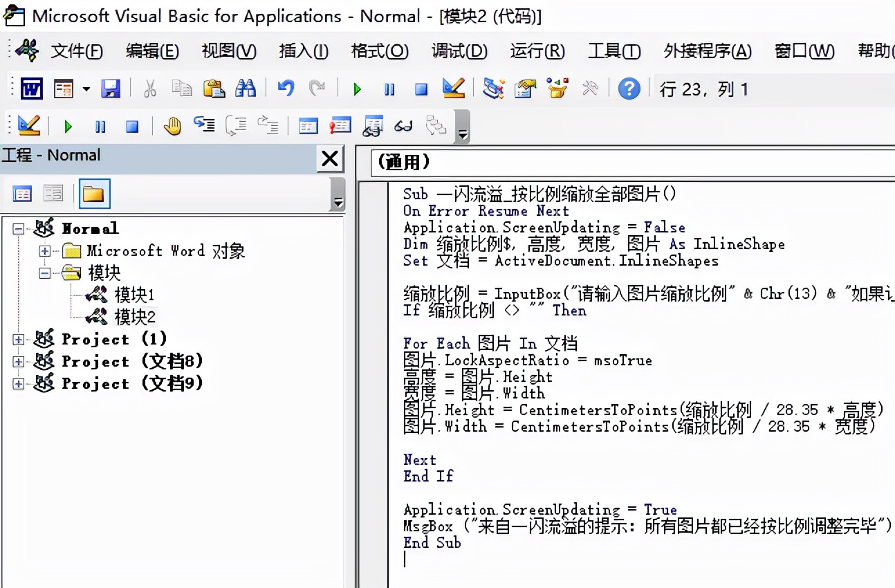Click code line 'On Error Resume Next'
This screenshot has width=895, height=588.
point(486,211)
